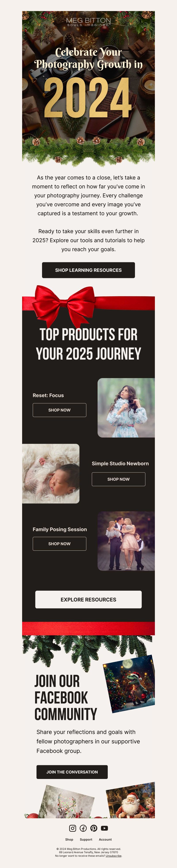Click the Santa Claus photo
Viewport: 177px width, 868px height.
tap(131, 800)
